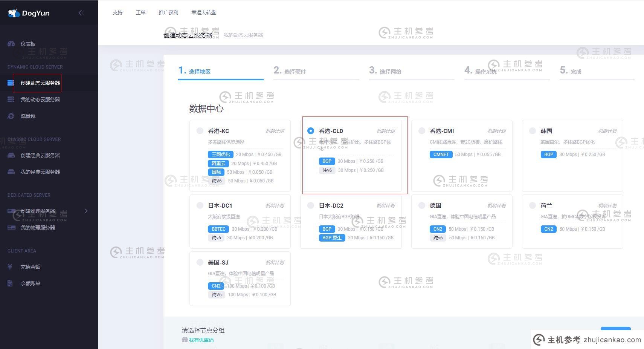Viewport: 644px width, 349px height.
Task: Click the 创建经典云服务器 icon in sidebar
Action: tap(11, 155)
